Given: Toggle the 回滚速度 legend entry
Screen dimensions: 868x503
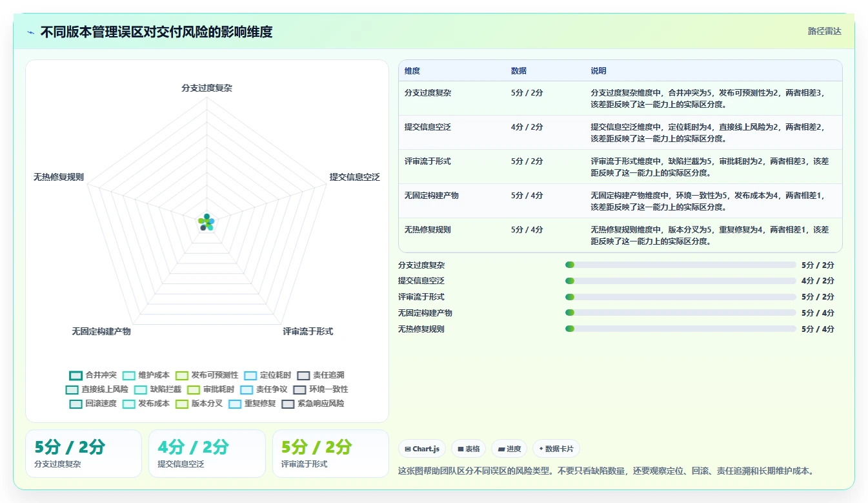Looking at the screenshot, I should click(x=93, y=404).
